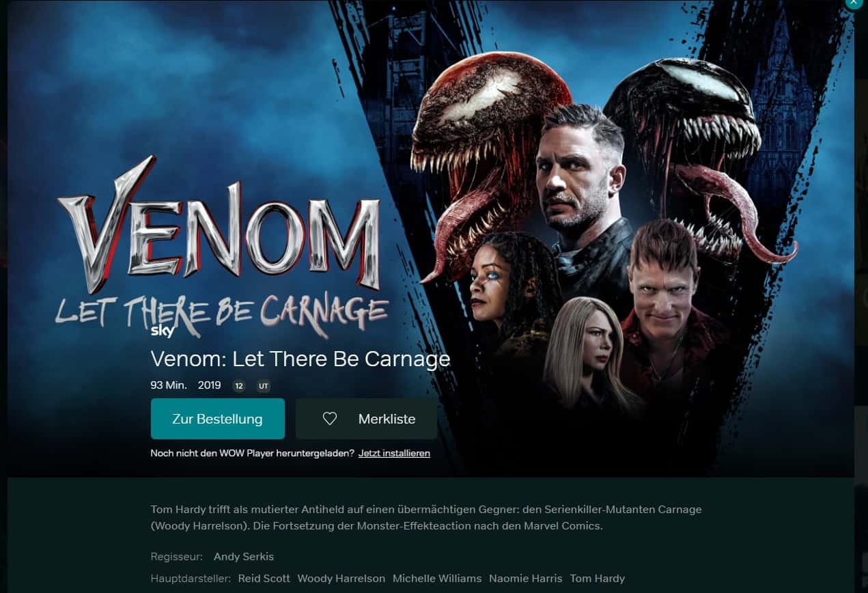Click the heart icon for Merkliste
The height and width of the screenshot is (593, 868).
pos(330,419)
